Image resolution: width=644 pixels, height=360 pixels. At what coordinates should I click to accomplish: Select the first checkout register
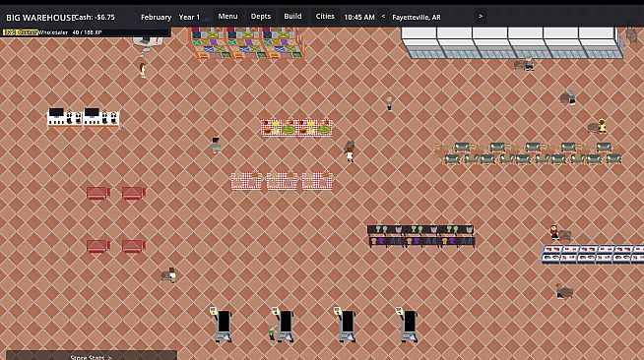(222, 325)
